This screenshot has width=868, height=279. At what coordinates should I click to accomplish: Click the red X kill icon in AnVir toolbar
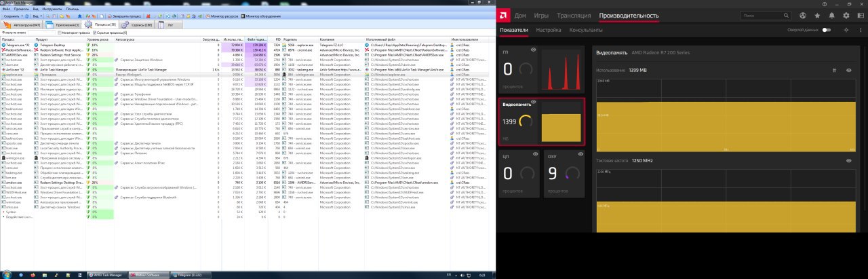pos(149,16)
